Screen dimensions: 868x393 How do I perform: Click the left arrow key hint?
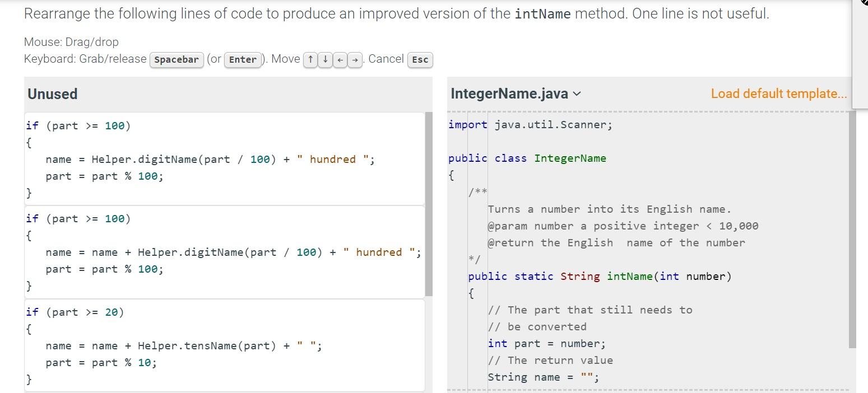tap(340, 60)
